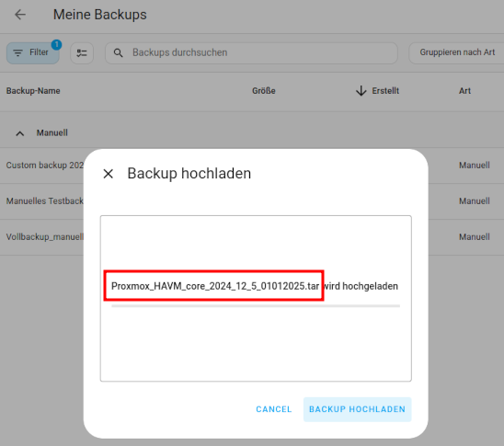Click the Backup hochladen button
This screenshot has width=504, height=446.
click(x=357, y=409)
